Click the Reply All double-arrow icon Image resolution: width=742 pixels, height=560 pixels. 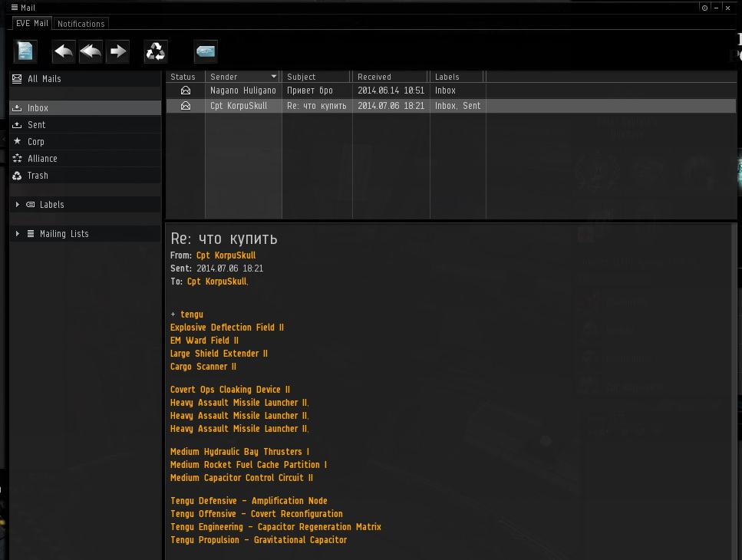91,51
